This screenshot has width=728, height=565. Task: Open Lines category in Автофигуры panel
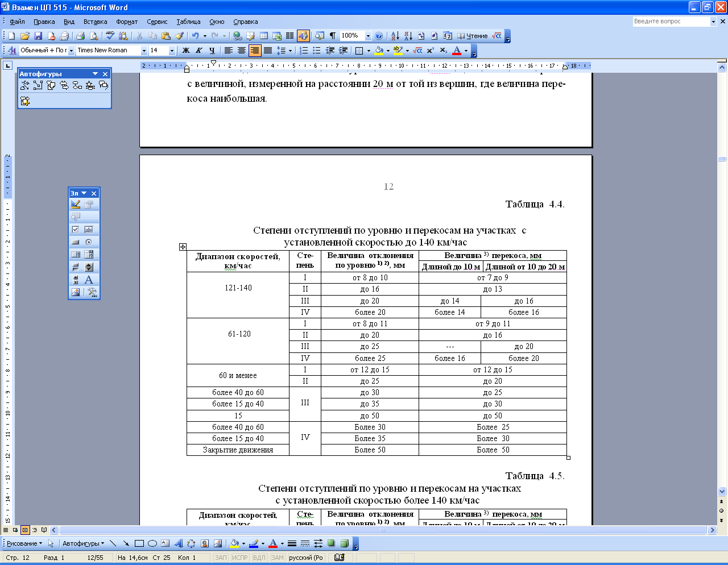pos(24,85)
